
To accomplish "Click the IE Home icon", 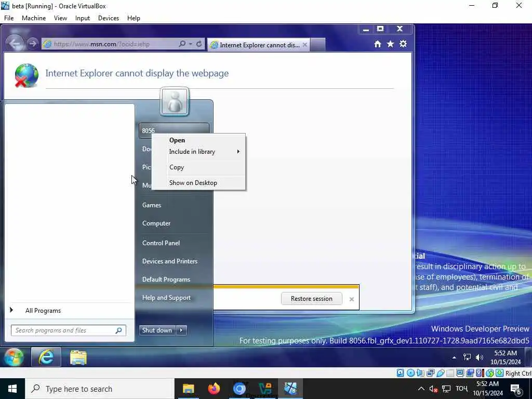I will click(x=377, y=44).
